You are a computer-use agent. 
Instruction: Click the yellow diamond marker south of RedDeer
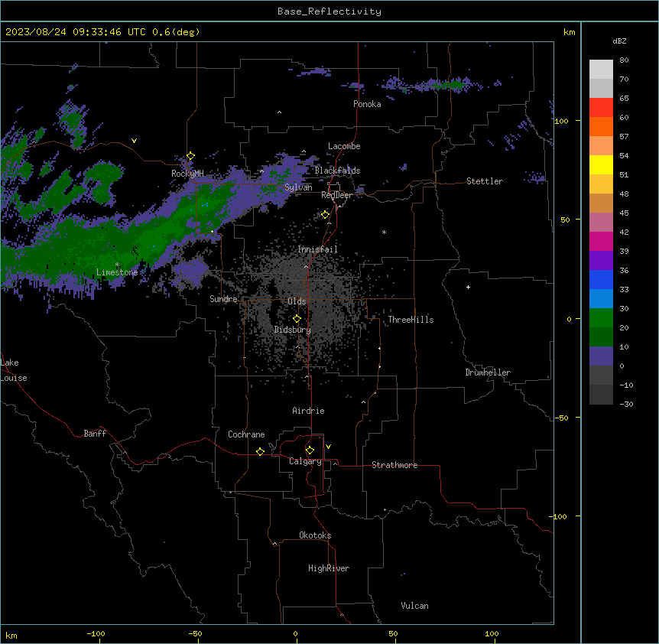[x=325, y=215]
